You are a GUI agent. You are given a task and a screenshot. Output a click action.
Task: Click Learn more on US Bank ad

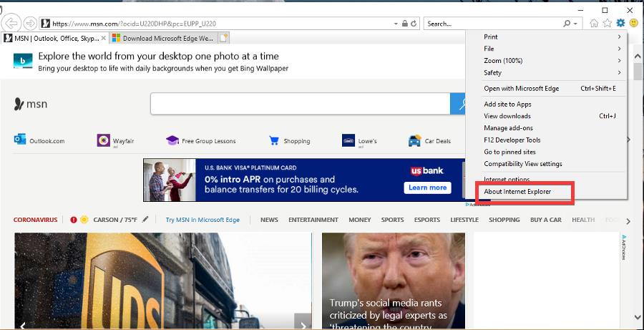[428, 188]
